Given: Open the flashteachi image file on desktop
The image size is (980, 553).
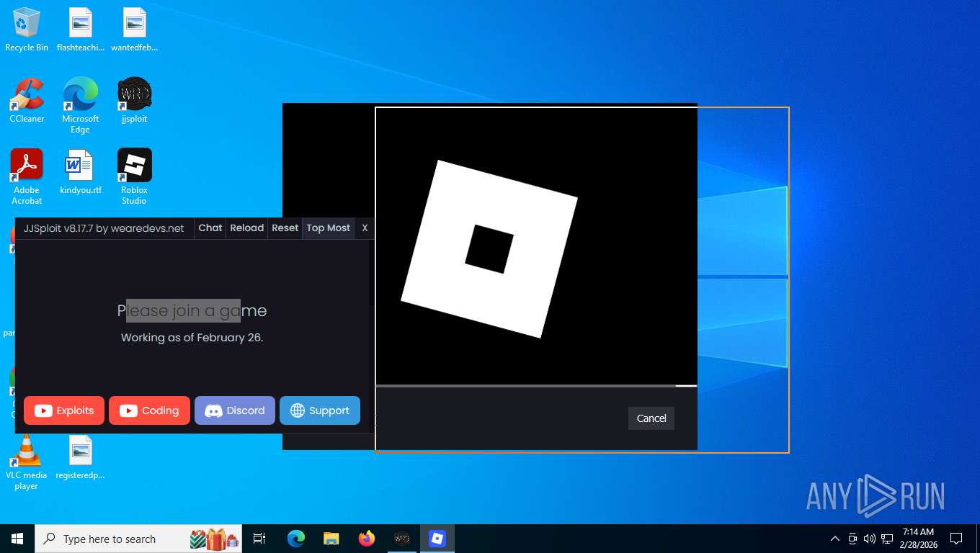Looking at the screenshot, I should [81, 30].
